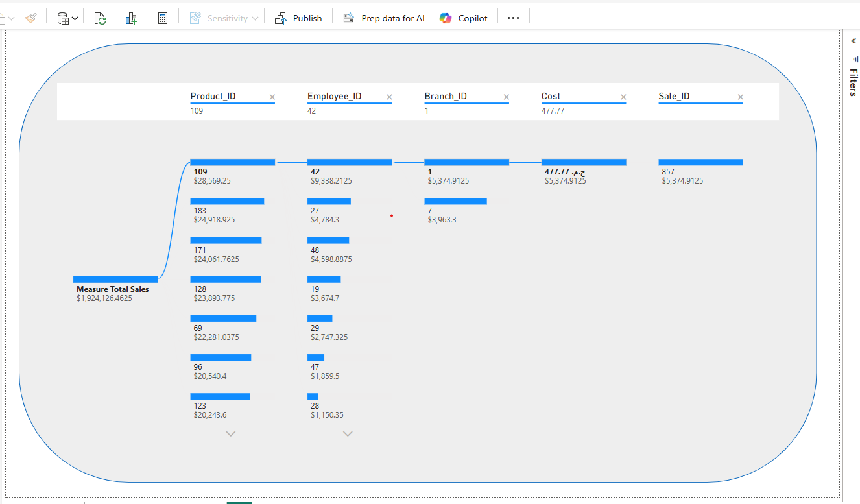Select Employee 27 node bar
This screenshot has height=504, width=860.
pyautogui.click(x=329, y=202)
